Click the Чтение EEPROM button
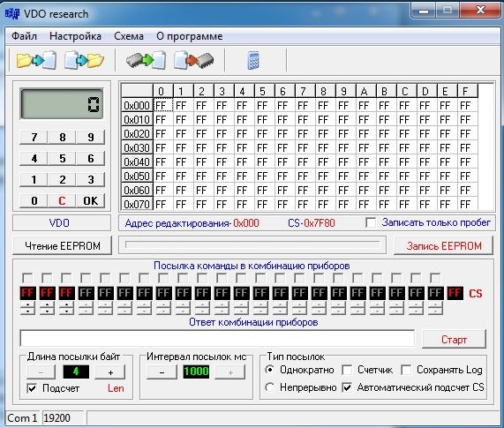 tap(63, 246)
